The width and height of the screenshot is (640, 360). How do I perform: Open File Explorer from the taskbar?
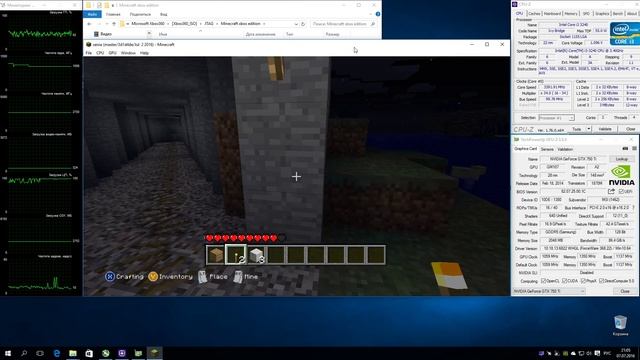tap(73, 353)
